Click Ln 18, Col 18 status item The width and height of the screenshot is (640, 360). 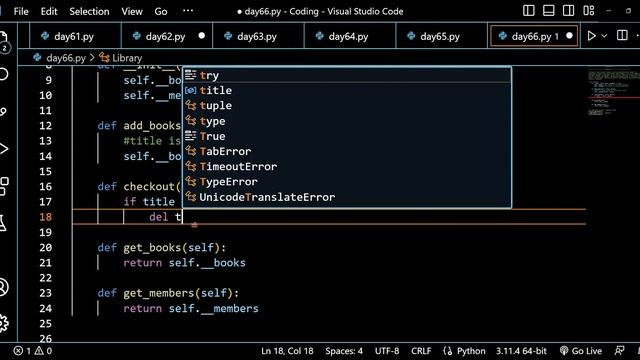(287, 351)
